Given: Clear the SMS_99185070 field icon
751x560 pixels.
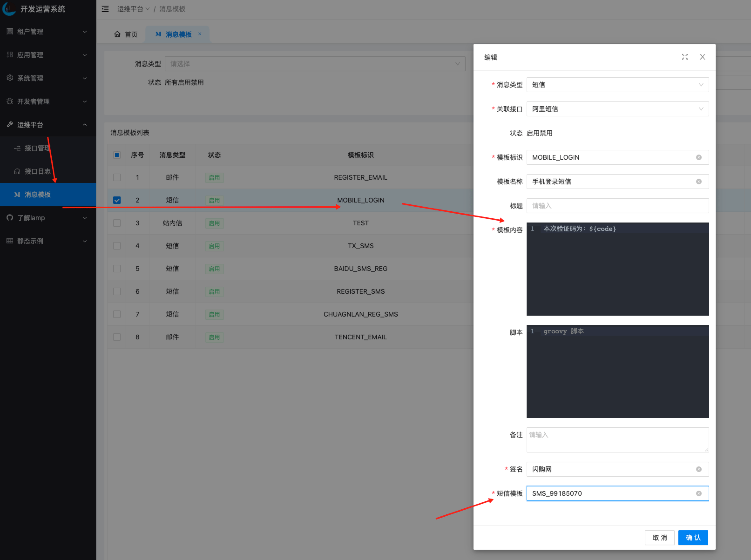Looking at the screenshot, I should tap(698, 494).
